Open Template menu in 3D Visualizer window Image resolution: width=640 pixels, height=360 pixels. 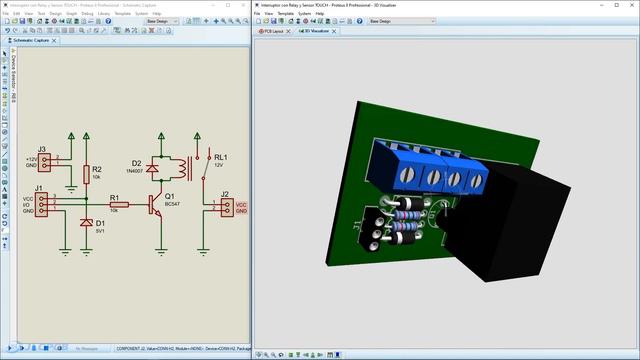coord(286,13)
